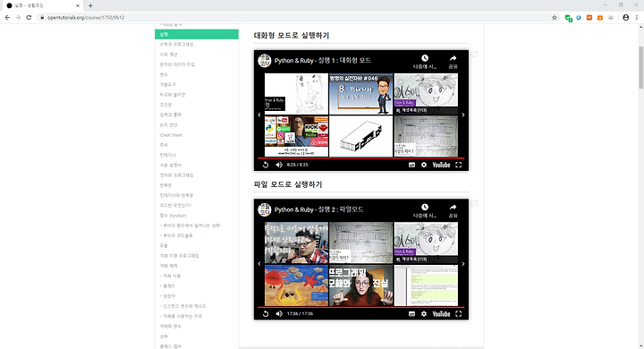This screenshot has width=644, height=349.
Task: Click the 실행 1 video progress bar
Action: [x=361, y=157]
